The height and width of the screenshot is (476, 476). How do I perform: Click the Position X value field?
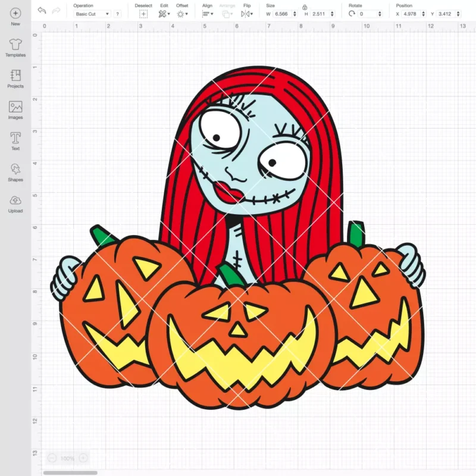(x=411, y=14)
